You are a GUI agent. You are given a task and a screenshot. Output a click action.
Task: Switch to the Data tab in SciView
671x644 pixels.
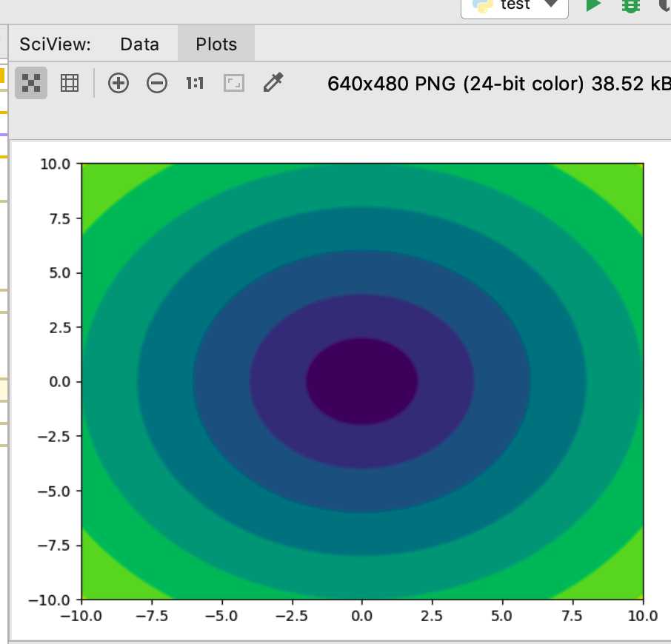139,44
